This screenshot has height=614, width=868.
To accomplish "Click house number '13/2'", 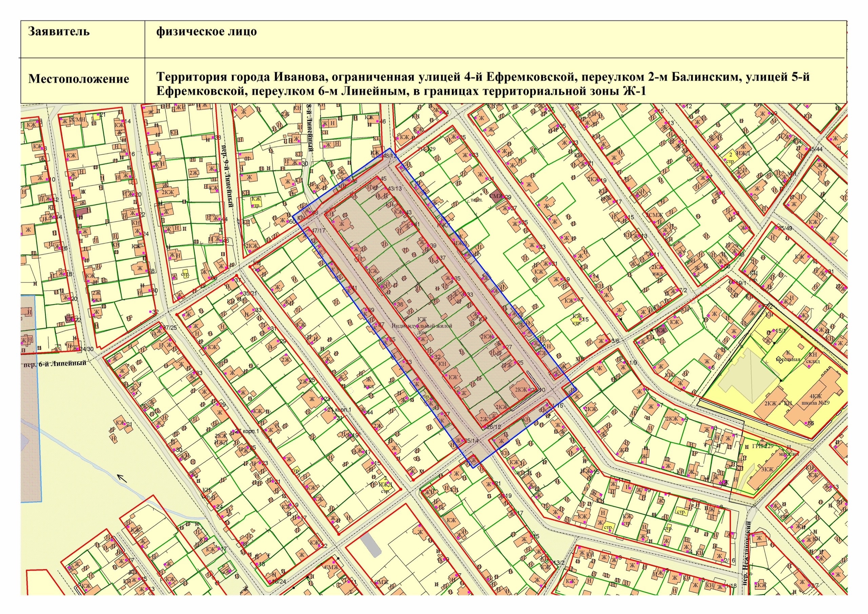I will pyautogui.click(x=559, y=563).
